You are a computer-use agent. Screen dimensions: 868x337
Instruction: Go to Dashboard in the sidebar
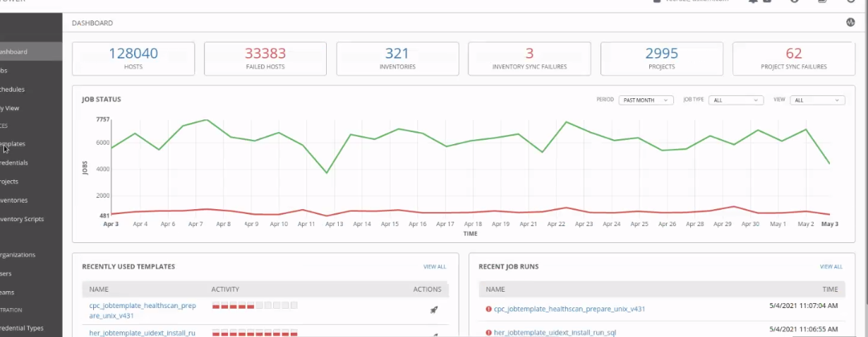click(x=31, y=52)
